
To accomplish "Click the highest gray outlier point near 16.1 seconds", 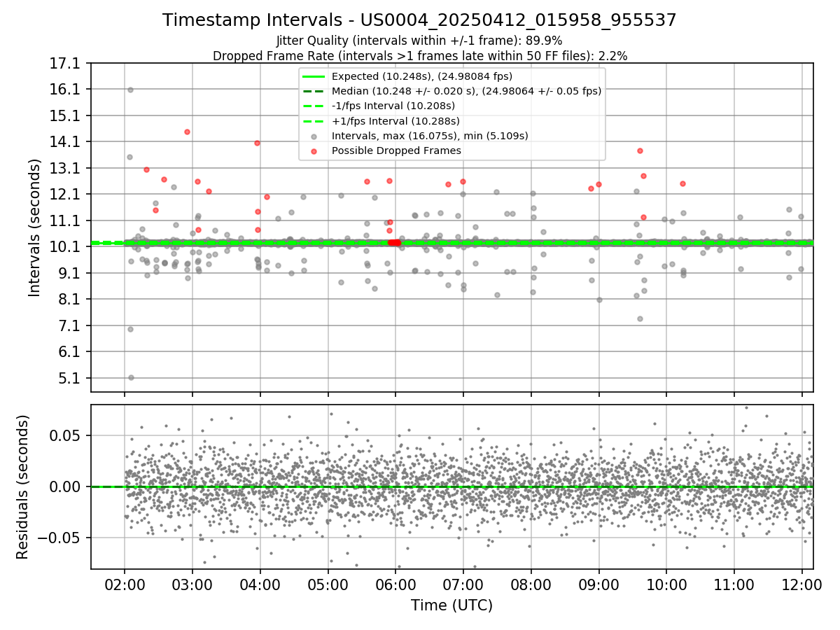I will tap(130, 90).
